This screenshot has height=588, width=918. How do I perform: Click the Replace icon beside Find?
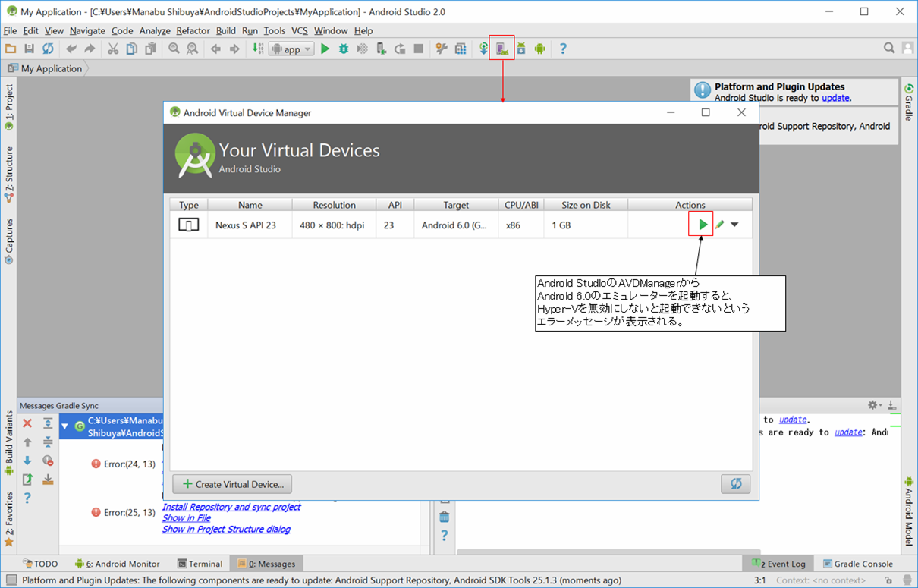[x=193, y=49]
